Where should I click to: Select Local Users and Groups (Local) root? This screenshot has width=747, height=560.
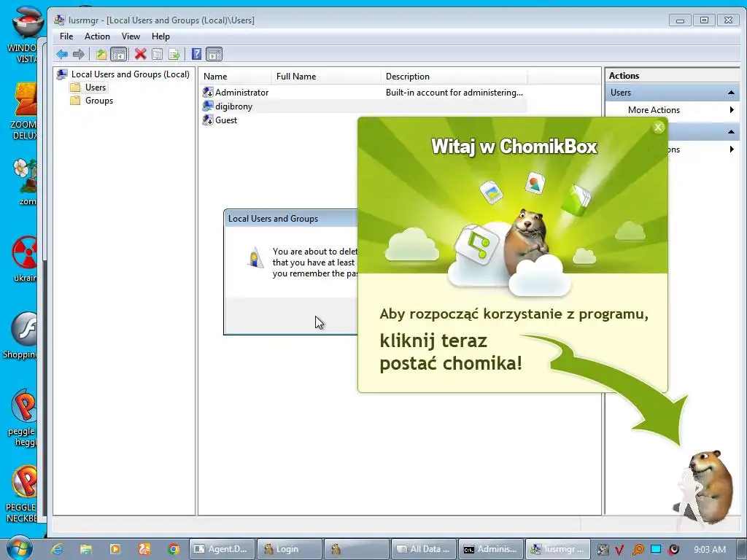coord(130,74)
